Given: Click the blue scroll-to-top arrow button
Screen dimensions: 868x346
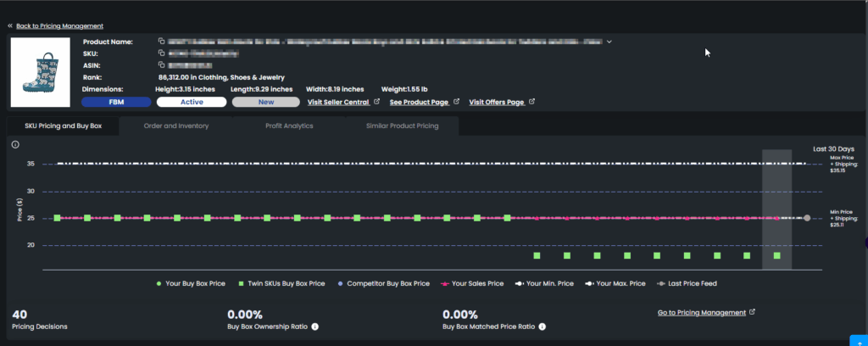Looking at the screenshot, I should tap(859, 340).
